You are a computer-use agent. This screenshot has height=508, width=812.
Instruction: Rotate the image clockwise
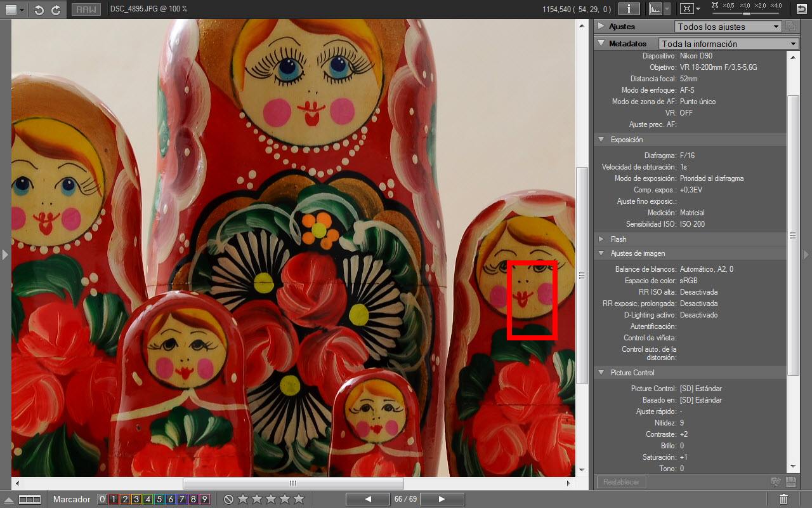point(56,10)
